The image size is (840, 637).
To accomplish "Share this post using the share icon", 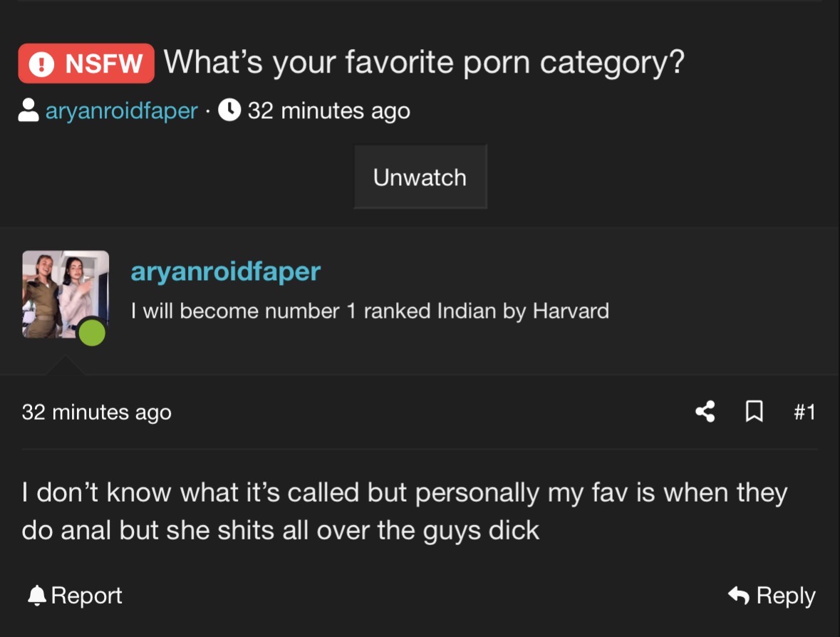I will coord(705,411).
